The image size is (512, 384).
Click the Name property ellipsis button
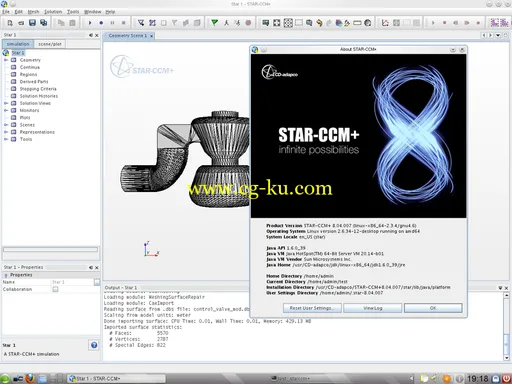(97, 282)
